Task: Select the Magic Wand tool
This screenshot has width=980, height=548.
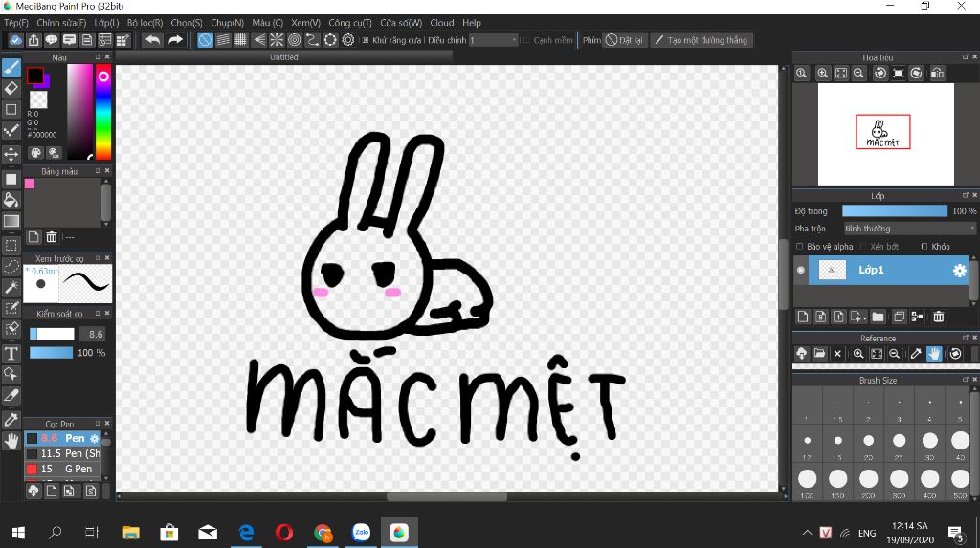Action: pyautogui.click(x=11, y=288)
